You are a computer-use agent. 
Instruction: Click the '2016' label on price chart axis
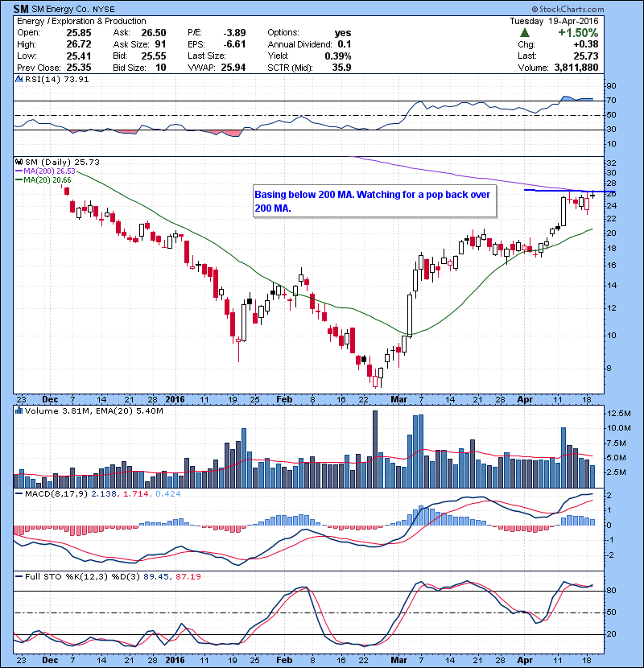175,400
